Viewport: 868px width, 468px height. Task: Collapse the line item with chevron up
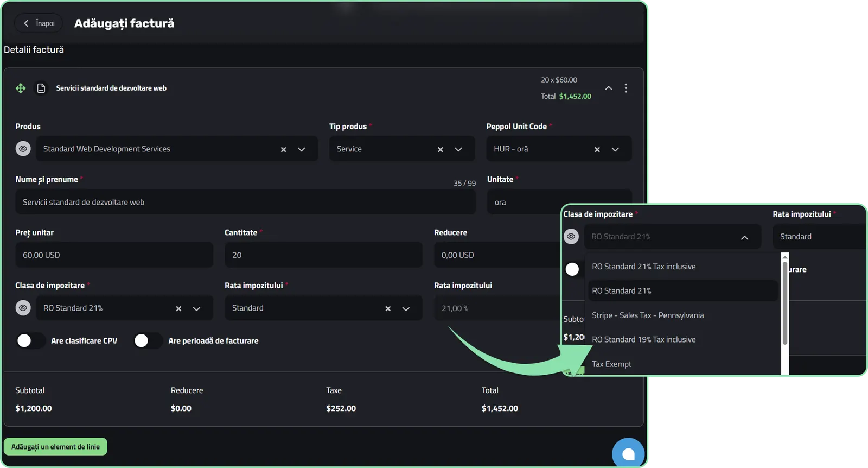(x=609, y=88)
